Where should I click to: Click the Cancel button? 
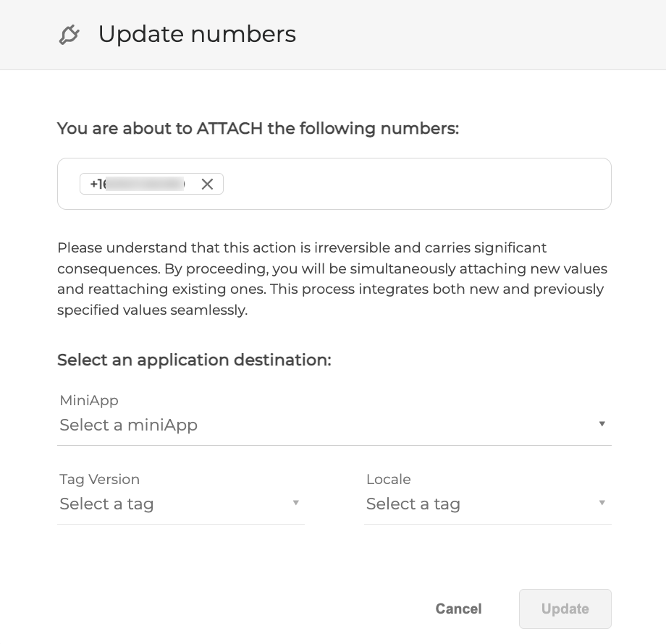pos(458,609)
